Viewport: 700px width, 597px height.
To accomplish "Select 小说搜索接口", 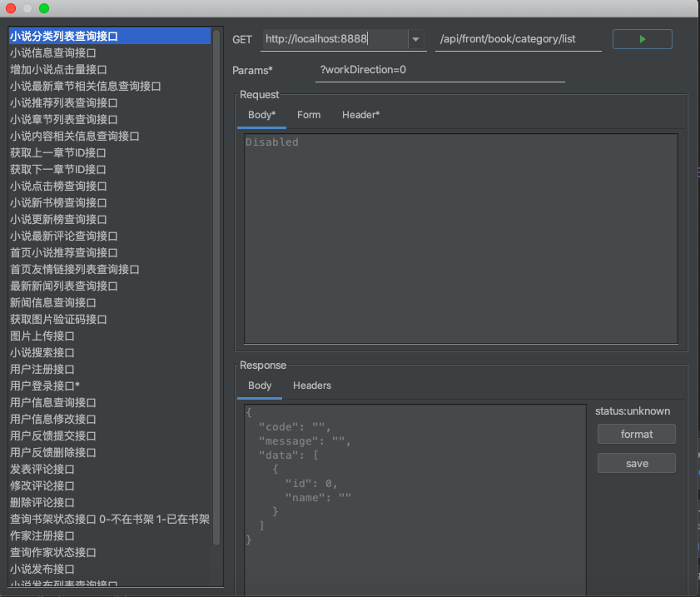I will pos(110,353).
